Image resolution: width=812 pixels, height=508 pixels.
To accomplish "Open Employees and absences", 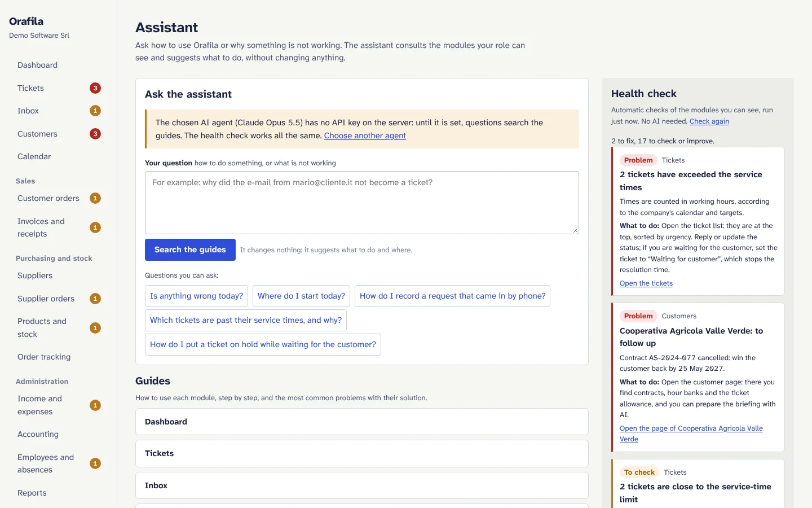I will click(x=58, y=463).
